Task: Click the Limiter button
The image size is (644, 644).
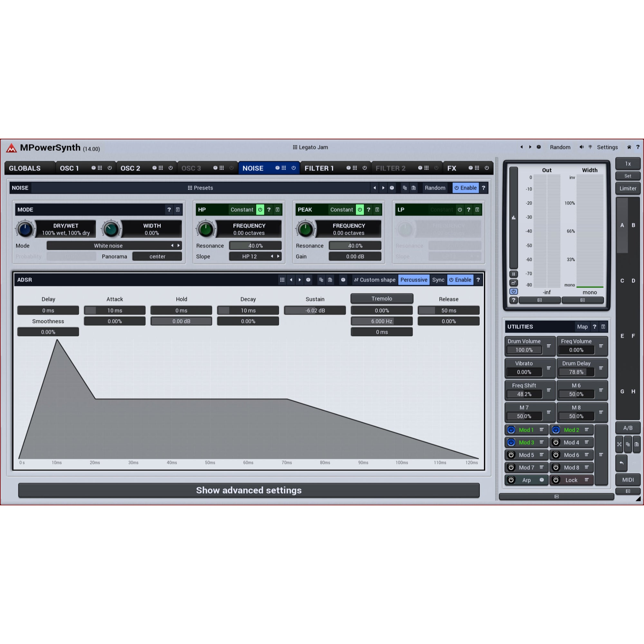Action: 628,188
